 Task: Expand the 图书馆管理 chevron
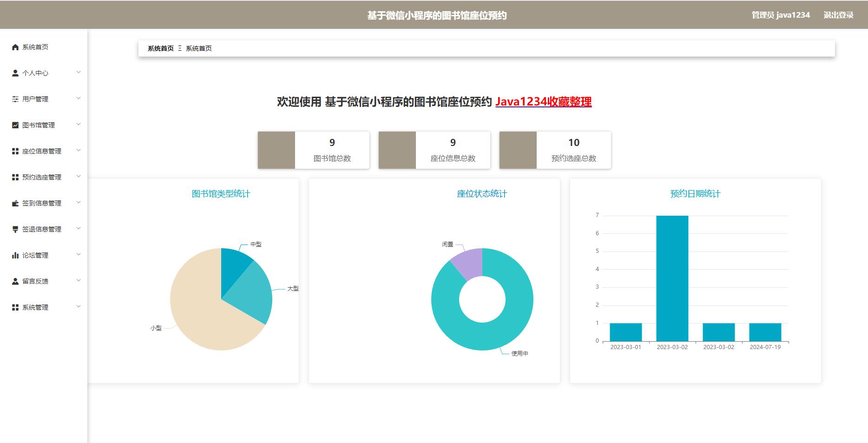[x=79, y=124]
